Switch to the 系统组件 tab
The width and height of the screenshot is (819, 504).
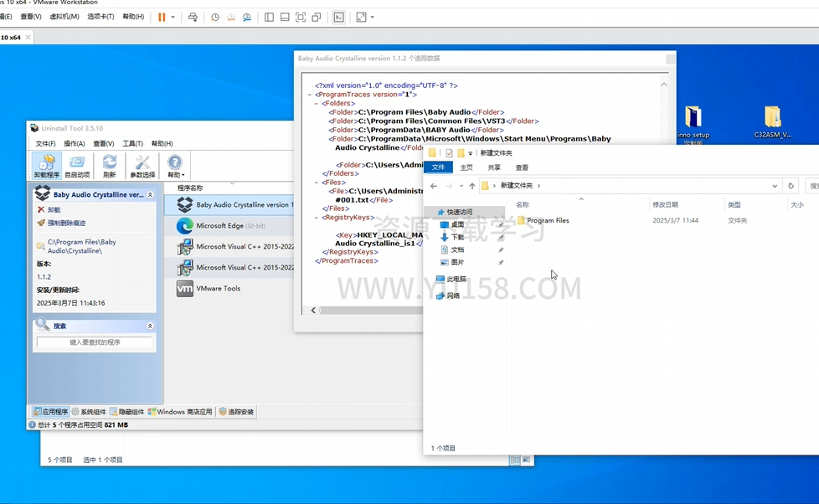90,412
